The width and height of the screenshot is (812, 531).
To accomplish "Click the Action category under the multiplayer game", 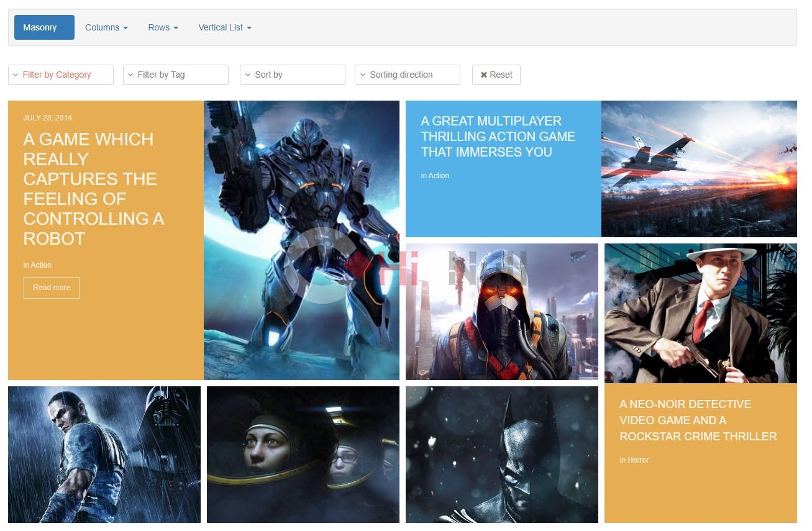I will coord(439,176).
